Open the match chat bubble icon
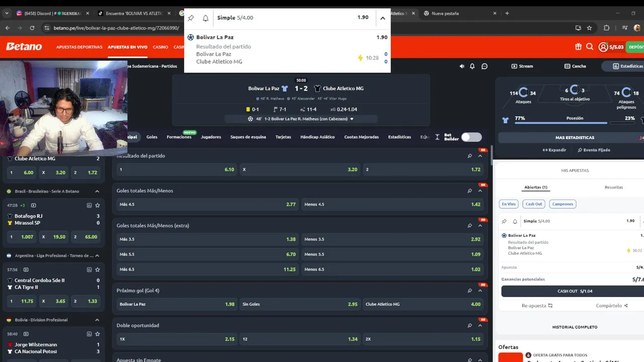Image resolution: width=644 pixels, height=362 pixels. (x=485, y=66)
